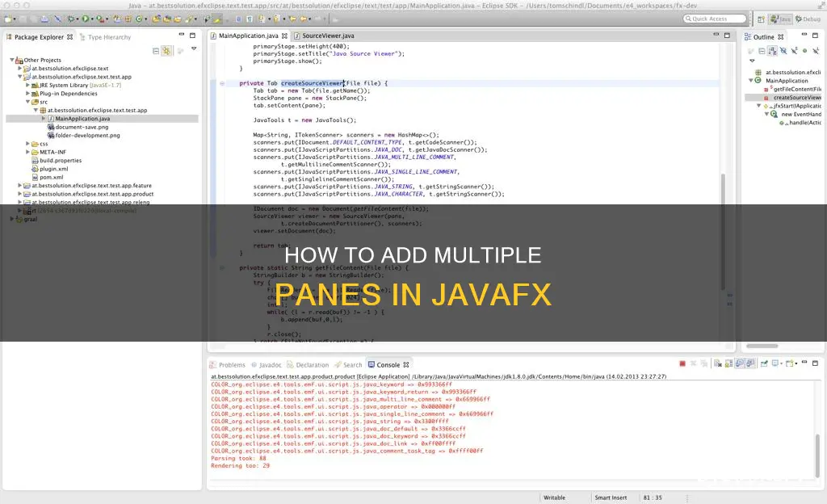Select plugin.xml in Package Explorer
Image resolution: width=827 pixels, height=504 pixels.
click(x=49, y=169)
